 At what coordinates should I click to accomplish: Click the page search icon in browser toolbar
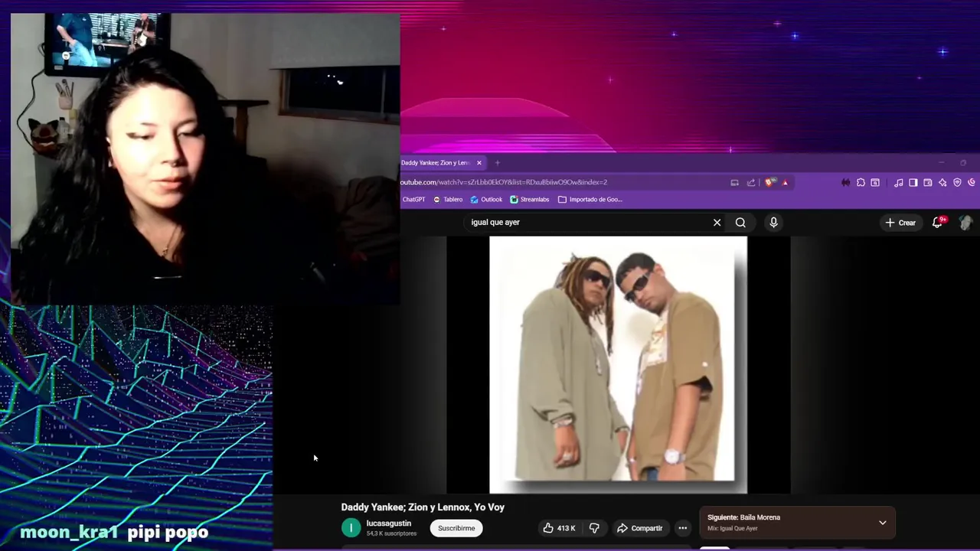point(875,182)
